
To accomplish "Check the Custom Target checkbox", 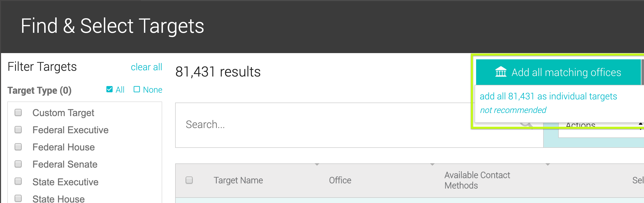I will pos(18,112).
